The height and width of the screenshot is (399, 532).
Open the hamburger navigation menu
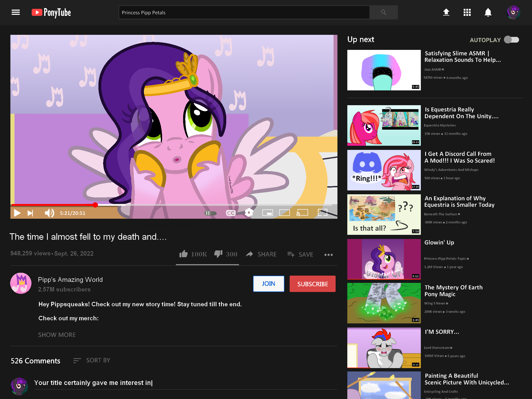tap(16, 12)
